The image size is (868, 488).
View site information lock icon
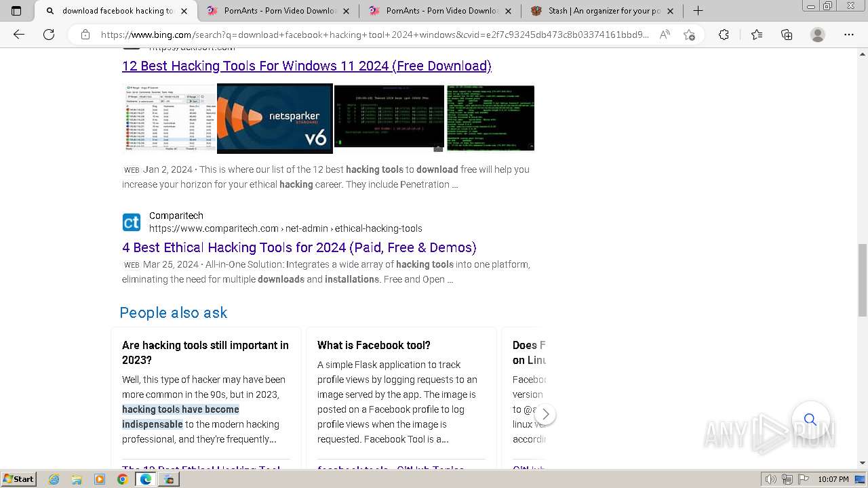(85, 35)
